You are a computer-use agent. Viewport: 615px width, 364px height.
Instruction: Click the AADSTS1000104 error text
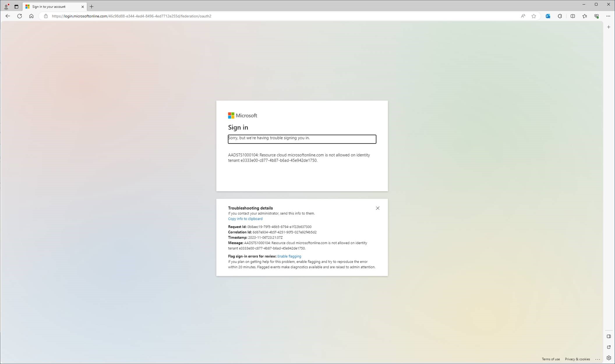pyautogui.click(x=299, y=158)
